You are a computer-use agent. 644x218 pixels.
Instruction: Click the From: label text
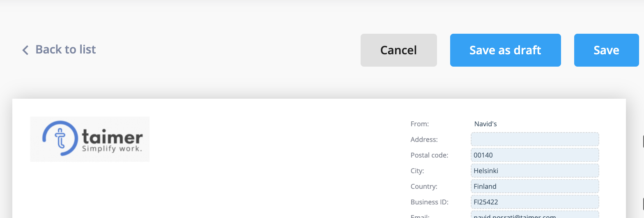[420, 124]
